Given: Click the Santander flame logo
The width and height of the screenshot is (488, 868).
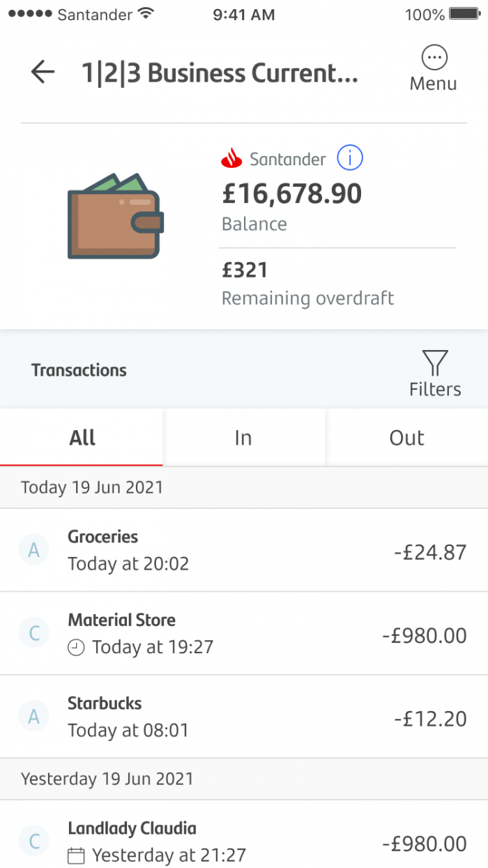Looking at the screenshot, I should click(231, 158).
